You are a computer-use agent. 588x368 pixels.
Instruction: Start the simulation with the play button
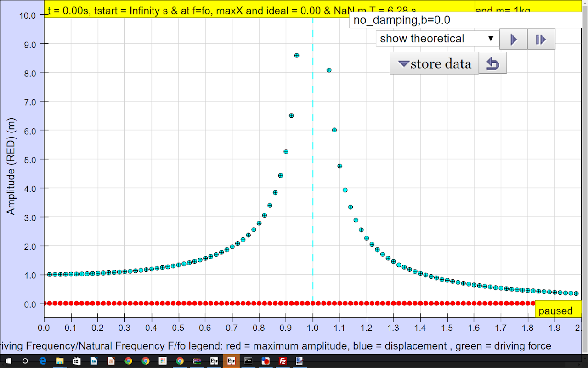click(x=513, y=39)
